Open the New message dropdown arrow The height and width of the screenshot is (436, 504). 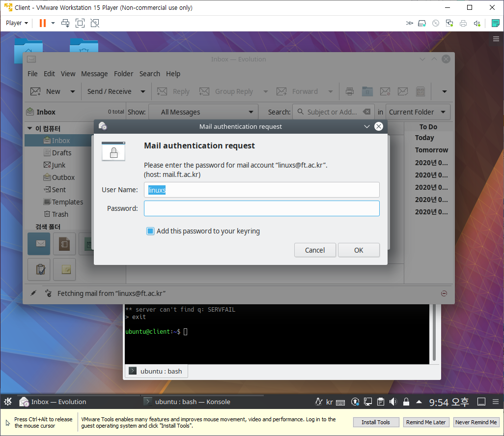tap(73, 91)
